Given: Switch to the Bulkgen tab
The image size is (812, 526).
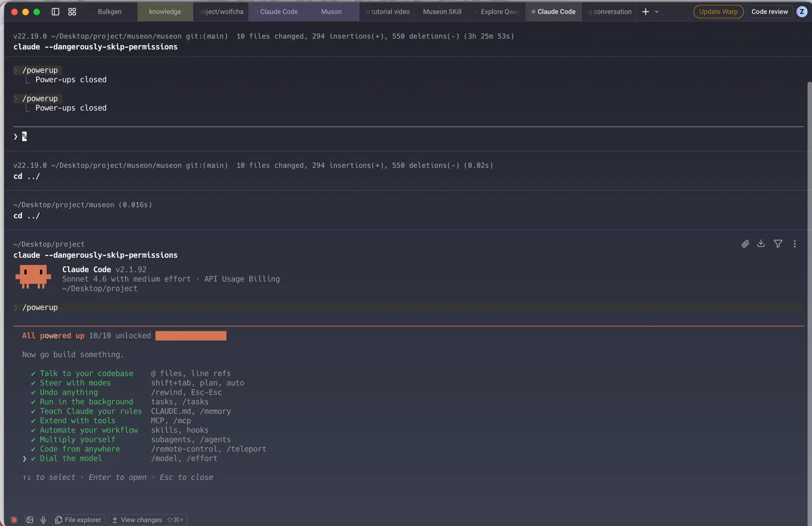Looking at the screenshot, I should point(110,12).
